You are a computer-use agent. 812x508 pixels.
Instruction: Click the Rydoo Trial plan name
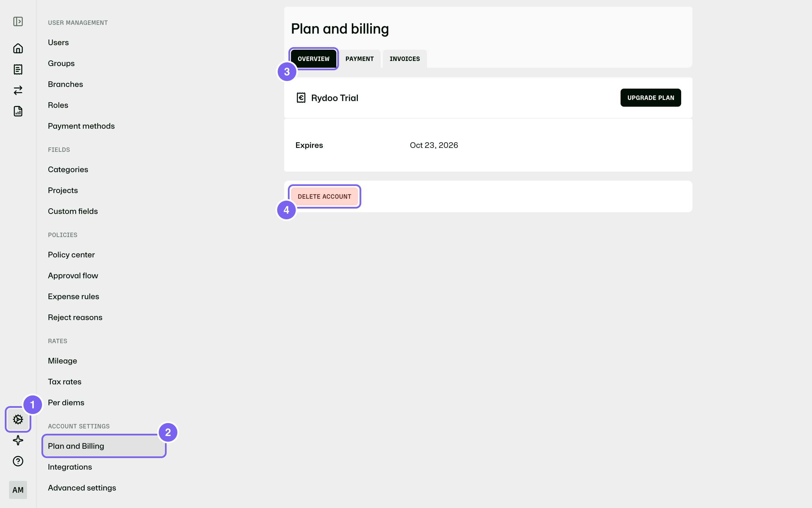click(335, 98)
